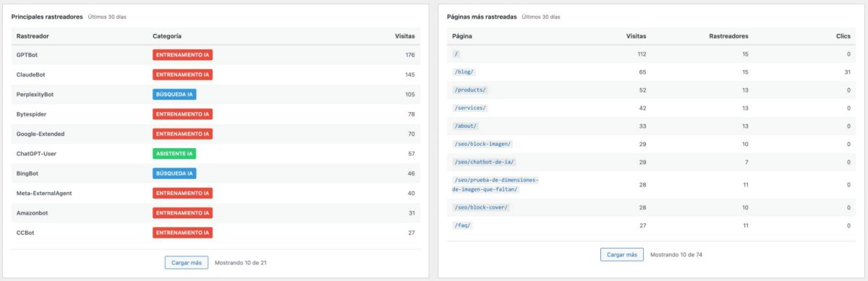
Task: Click the Clics column header
Action: (x=843, y=35)
